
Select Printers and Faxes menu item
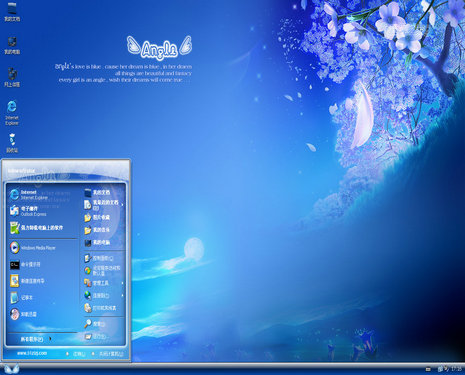click(x=104, y=308)
